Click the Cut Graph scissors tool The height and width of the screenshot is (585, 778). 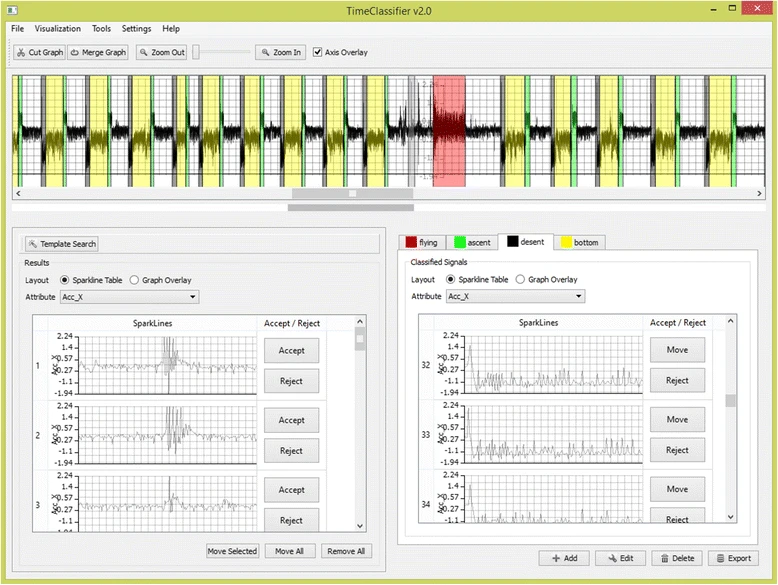39,52
